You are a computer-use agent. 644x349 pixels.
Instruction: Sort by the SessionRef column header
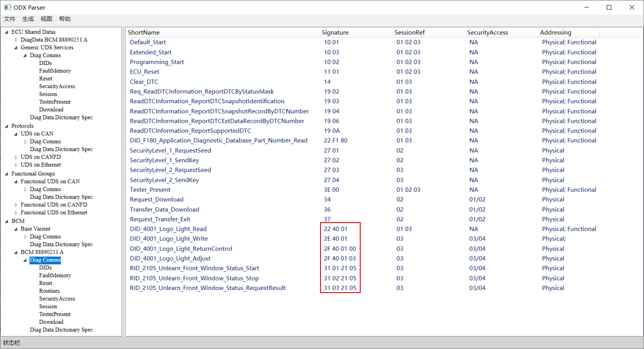(410, 32)
